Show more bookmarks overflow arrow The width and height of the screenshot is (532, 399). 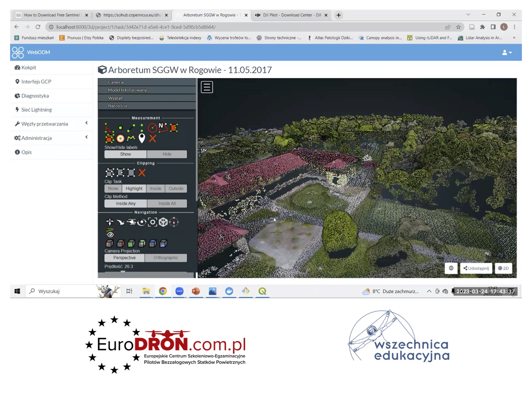514,38
